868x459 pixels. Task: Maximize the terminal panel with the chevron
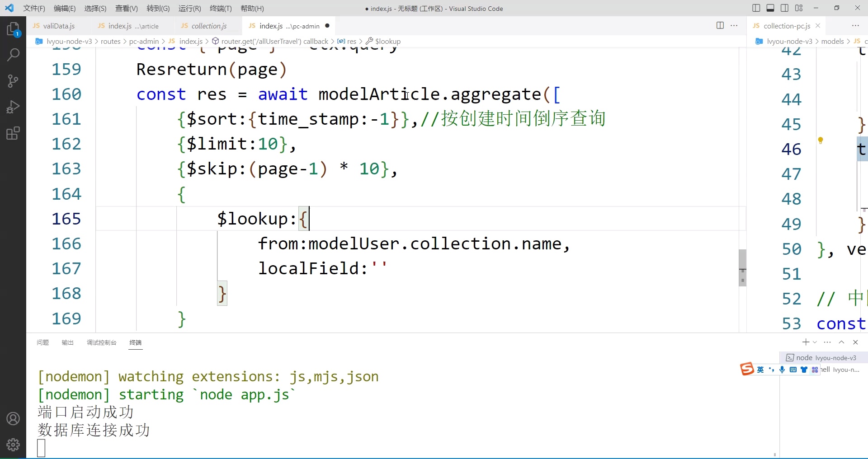coord(842,342)
